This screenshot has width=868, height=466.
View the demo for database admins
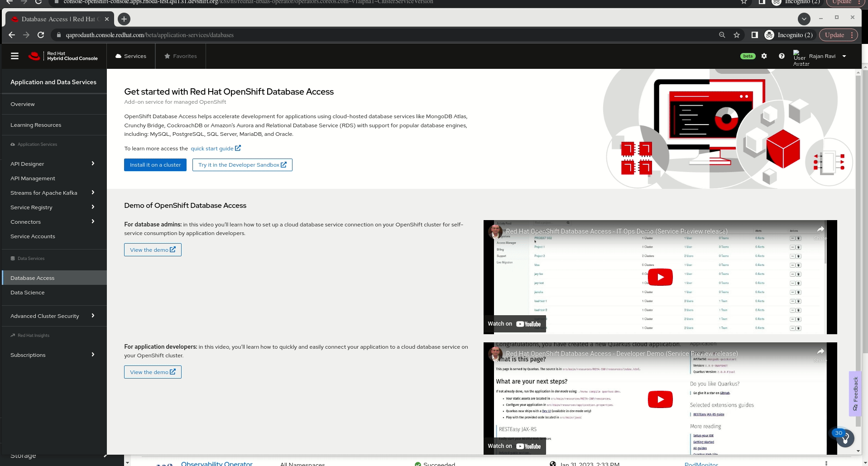153,250
